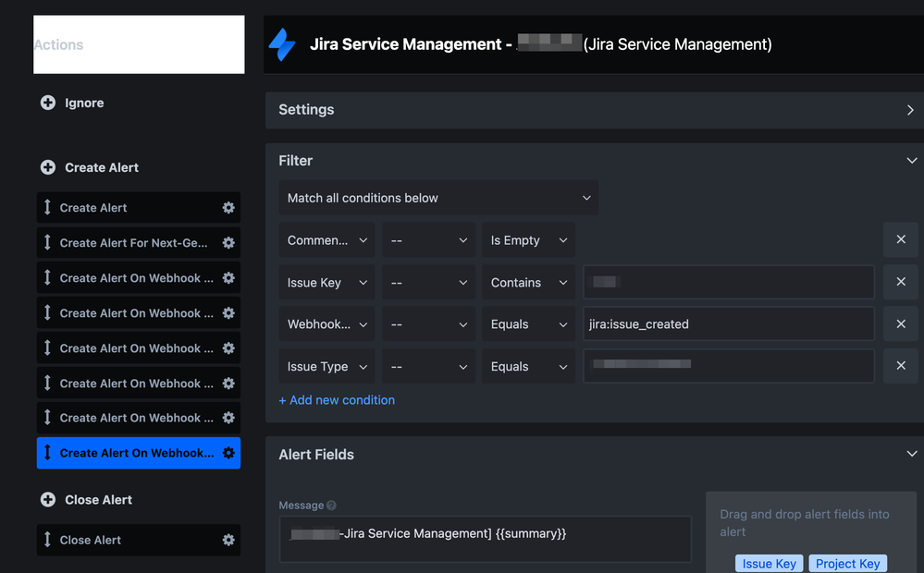Click + Add new condition

(337, 400)
